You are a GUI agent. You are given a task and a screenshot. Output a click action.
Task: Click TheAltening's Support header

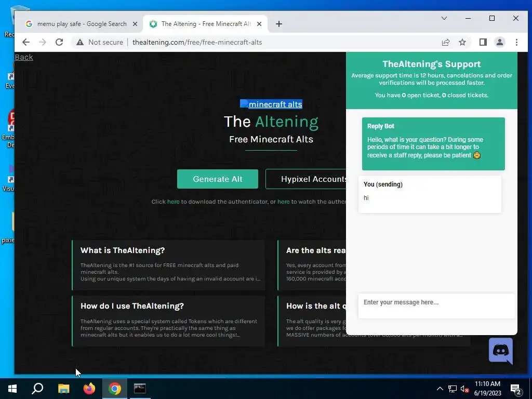coord(432,64)
